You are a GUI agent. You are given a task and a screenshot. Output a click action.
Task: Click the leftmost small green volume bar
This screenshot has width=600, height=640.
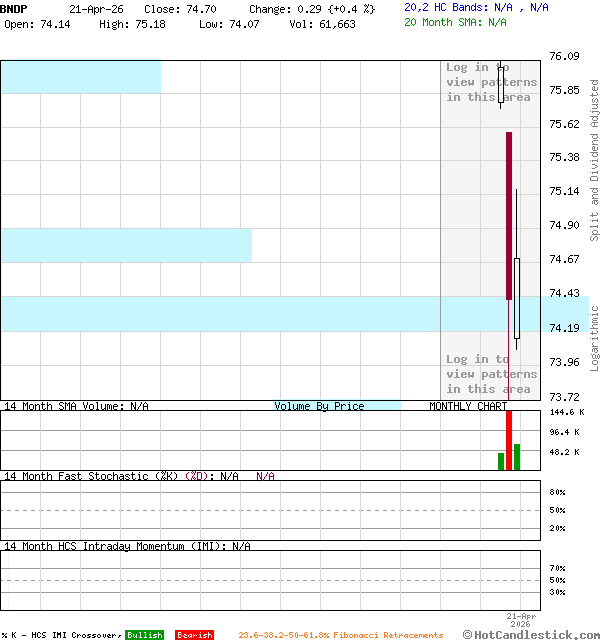501,461
